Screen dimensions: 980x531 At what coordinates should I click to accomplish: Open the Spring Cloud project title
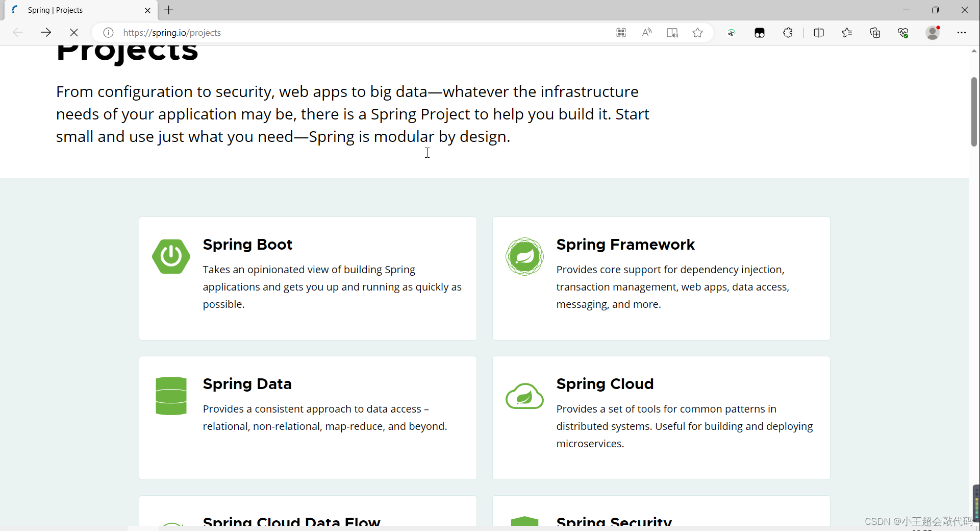point(605,384)
